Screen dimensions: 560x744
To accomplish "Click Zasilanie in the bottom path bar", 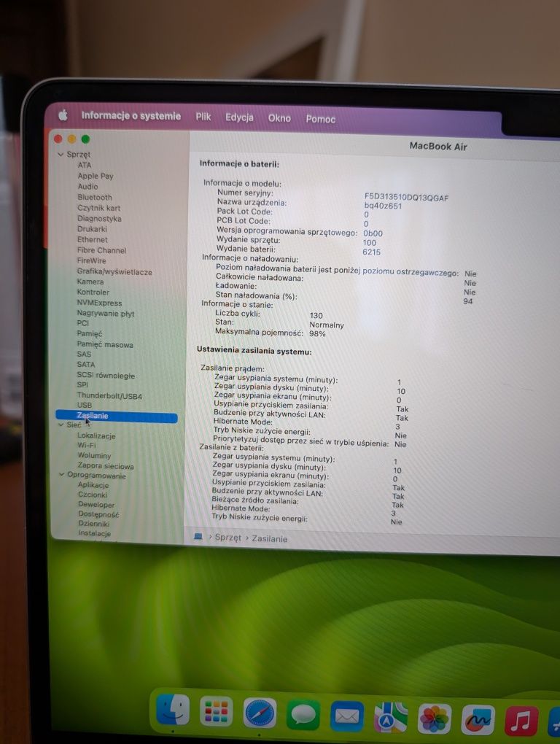I will 269,539.
